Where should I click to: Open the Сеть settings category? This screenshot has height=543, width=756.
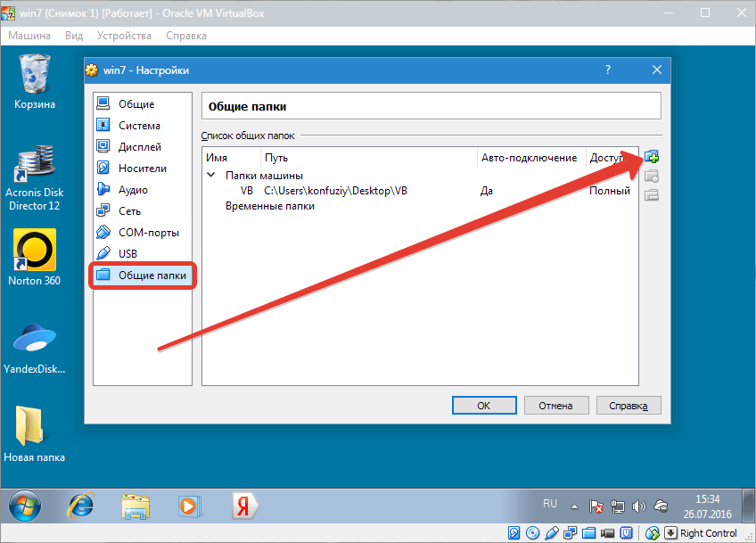coord(143,210)
